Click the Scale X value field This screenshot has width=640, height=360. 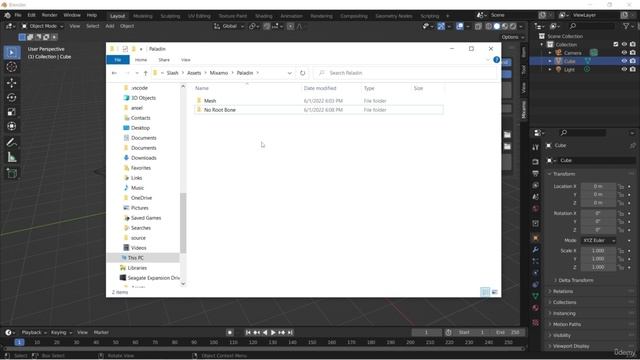(598, 251)
